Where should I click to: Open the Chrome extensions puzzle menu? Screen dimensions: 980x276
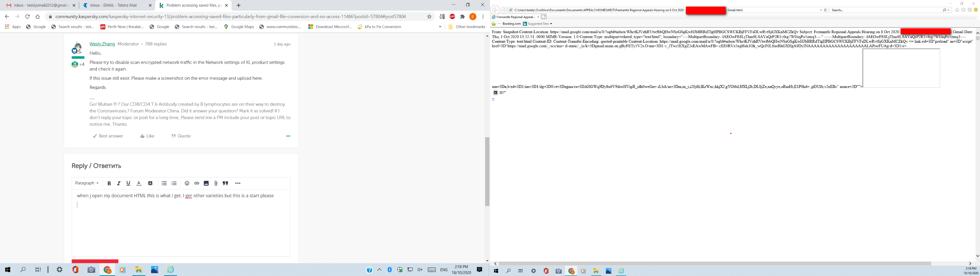click(x=462, y=16)
